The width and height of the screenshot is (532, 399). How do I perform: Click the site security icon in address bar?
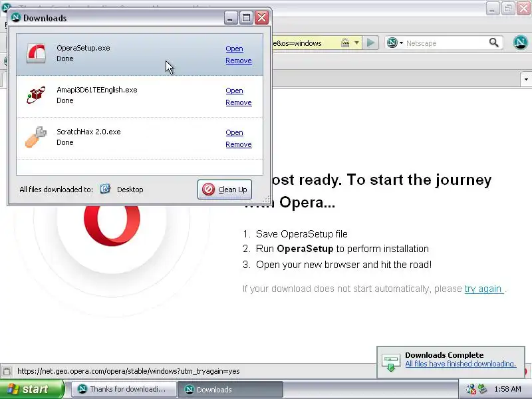[x=345, y=43]
